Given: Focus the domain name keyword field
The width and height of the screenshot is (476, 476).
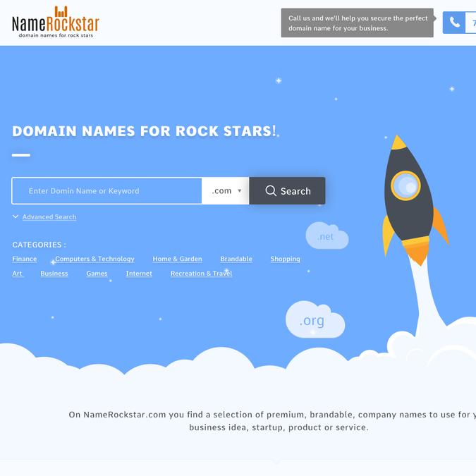Looking at the screenshot, I should [x=107, y=191].
